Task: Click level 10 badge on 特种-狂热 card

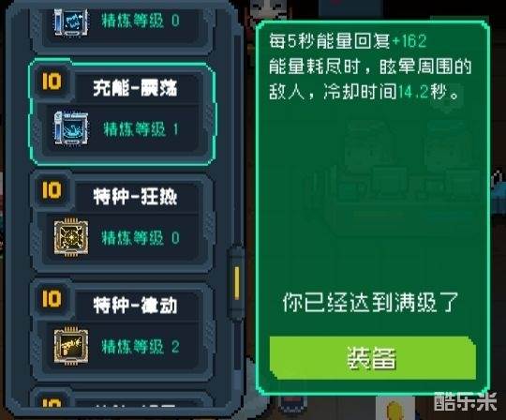Action: coord(52,190)
